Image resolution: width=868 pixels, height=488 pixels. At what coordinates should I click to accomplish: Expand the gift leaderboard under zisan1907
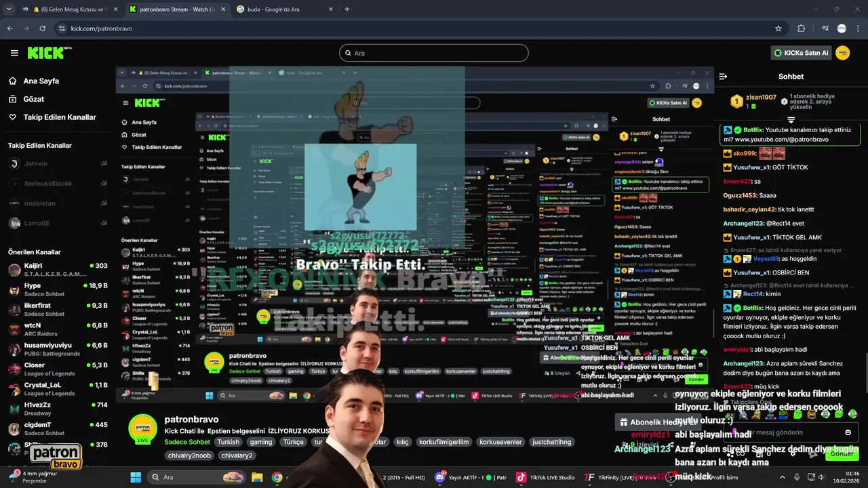pos(791,120)
